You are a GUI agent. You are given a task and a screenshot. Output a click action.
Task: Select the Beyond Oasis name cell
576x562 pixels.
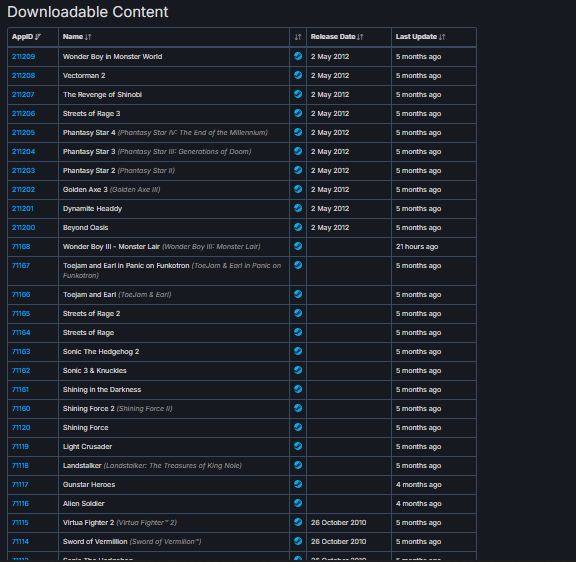[x=174, y=228]
